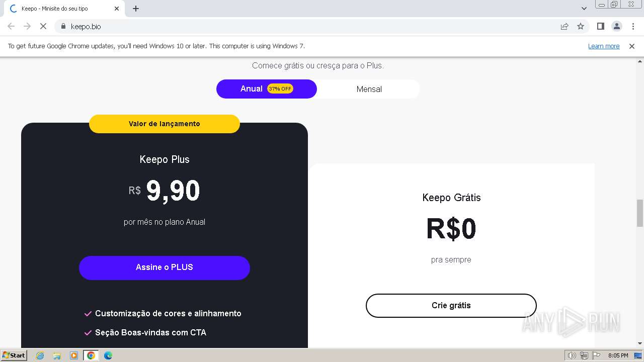Share this page via the share icon
This screenshot has width=644, height=362.
pyautogui.click(x=565, y=26)
